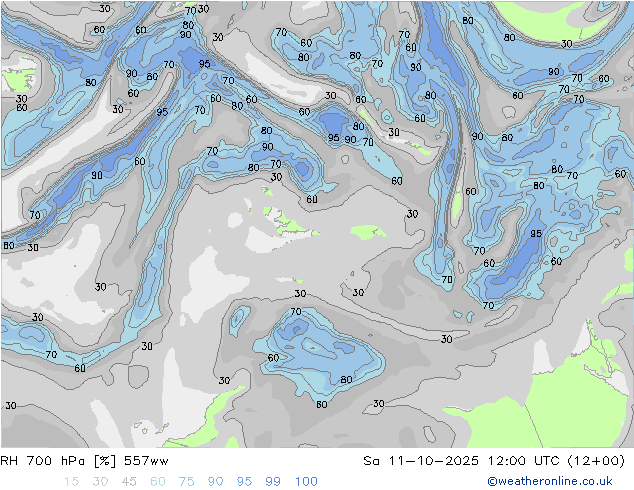
Task: Click the 'RH 700 hPa [%]' map title
Action: click(x=58, y=460)
